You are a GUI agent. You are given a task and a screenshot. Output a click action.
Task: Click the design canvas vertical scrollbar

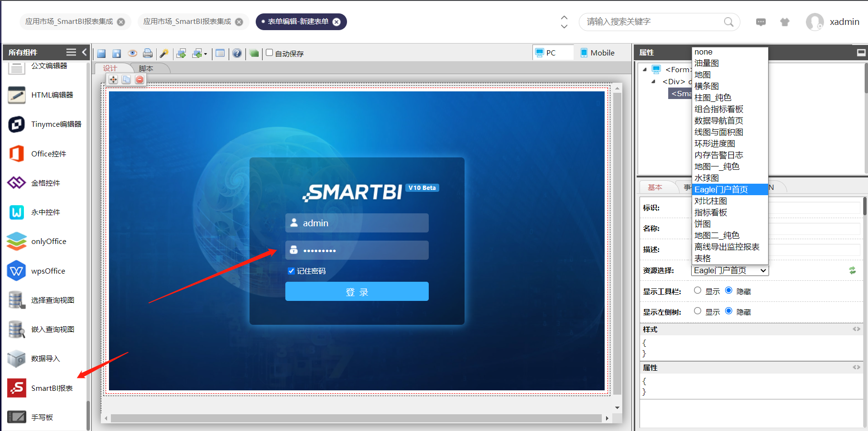617,244
